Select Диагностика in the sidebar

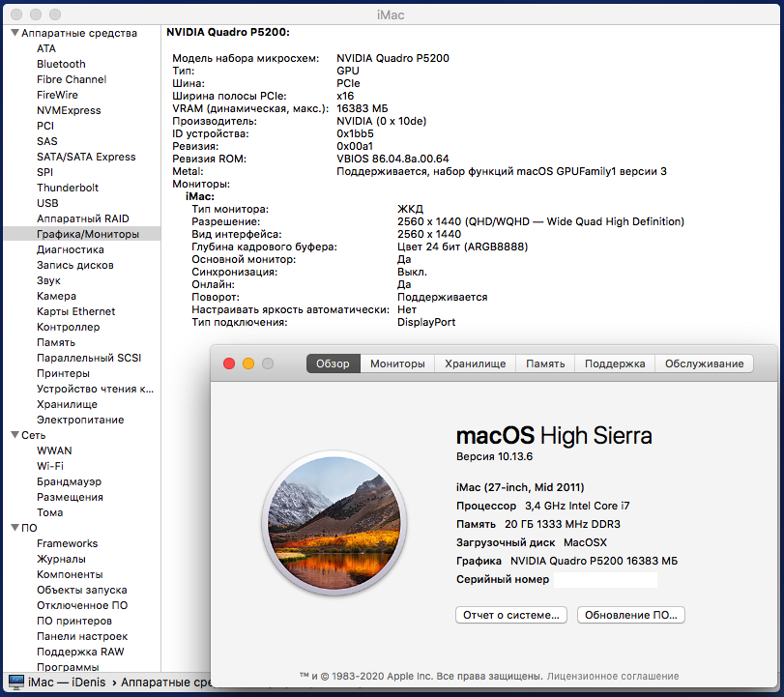pyautogui.click(x=71, y=249)
